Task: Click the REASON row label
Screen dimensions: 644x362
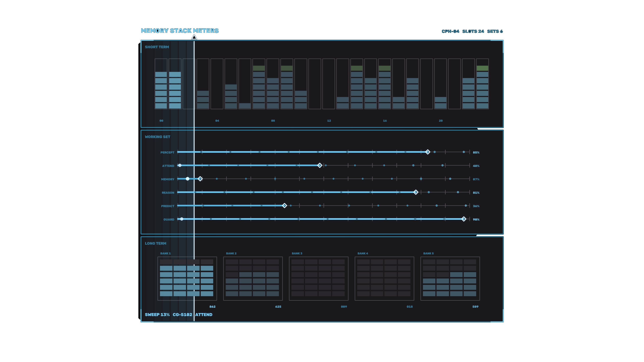Action: 168,193
